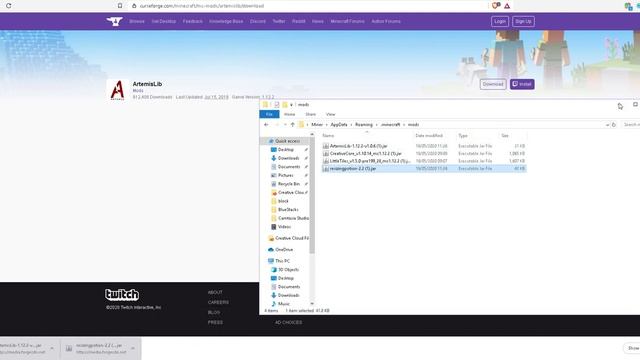Open the Brave Shields lion icon
The image size is (640, 360).
point(496,6)
